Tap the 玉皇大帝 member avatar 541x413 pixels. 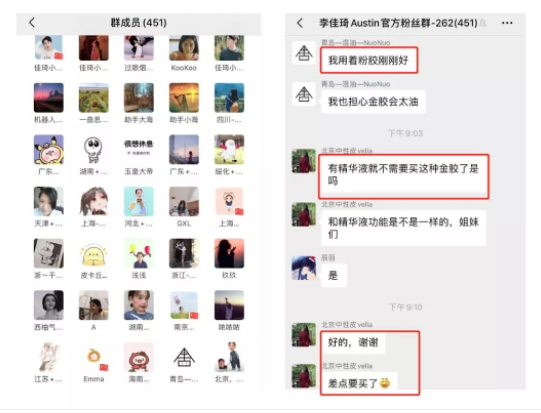click(139, 149)
